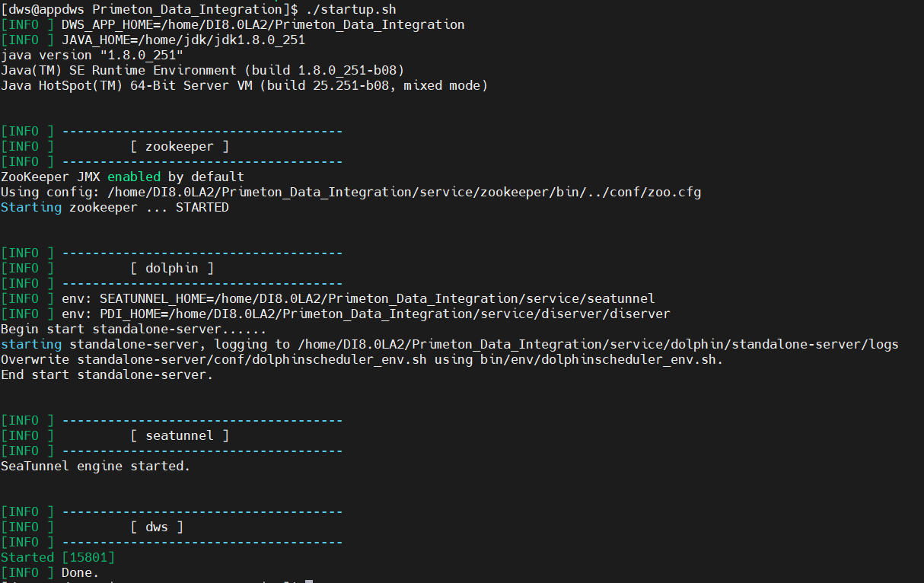Click the 'Java HotSpot(TM) 64-Bit Server VM' line
The width and height of the screenshot is (924, 583).
click(244, 85)
